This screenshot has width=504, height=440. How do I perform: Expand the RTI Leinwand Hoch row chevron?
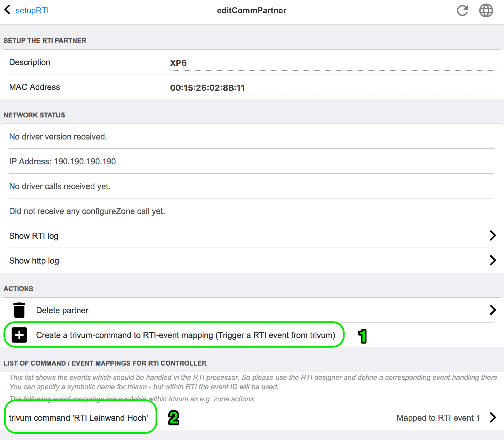pos(493,418)
